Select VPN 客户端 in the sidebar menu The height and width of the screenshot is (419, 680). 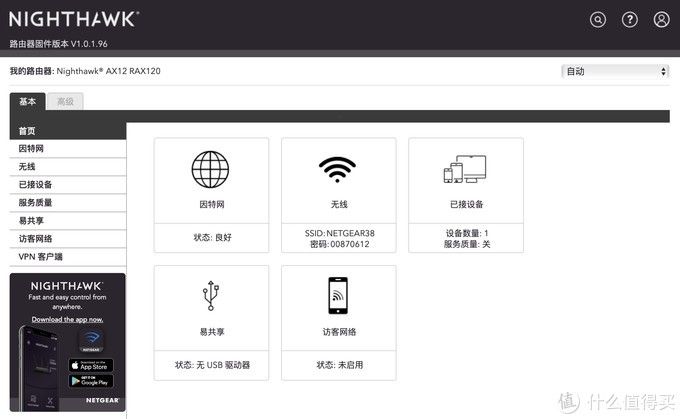(68, 257)
